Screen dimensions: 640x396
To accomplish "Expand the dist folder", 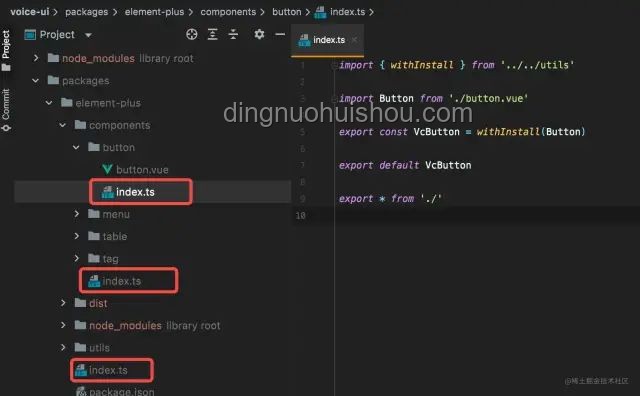I will click(x=63, y=303).
